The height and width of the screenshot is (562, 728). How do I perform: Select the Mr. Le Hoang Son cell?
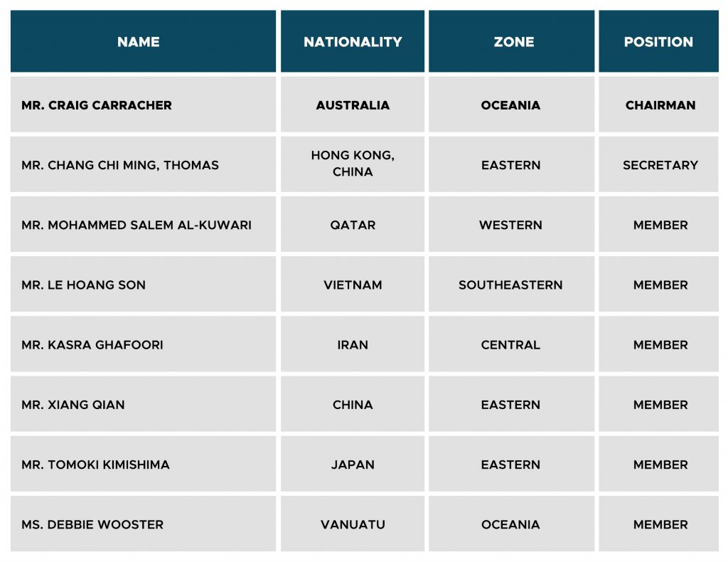[x=143, y=285]
